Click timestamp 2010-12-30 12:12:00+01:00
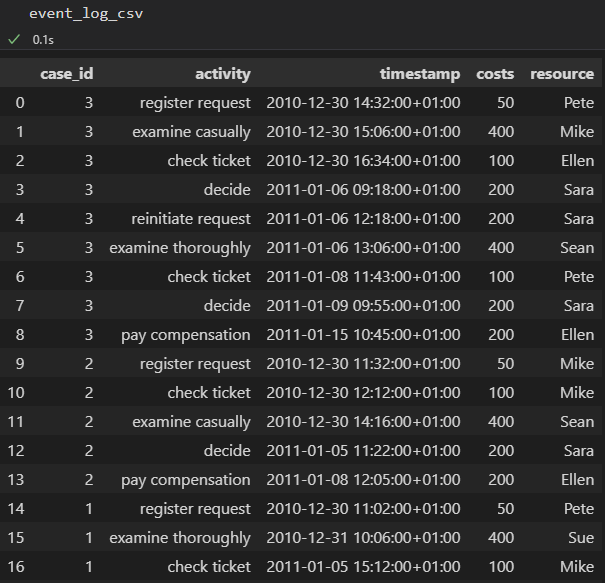This screenshot has width=605, height=583. (x=363, y=393)
